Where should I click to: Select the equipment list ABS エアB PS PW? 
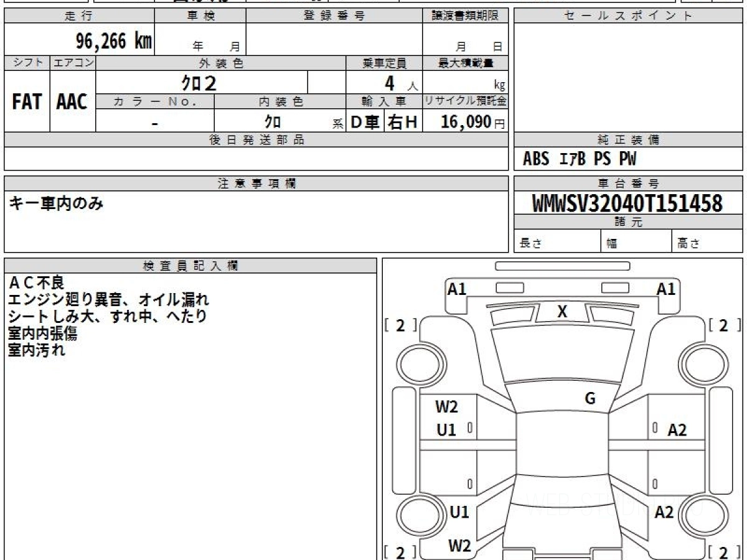click(x=580, y=159)
